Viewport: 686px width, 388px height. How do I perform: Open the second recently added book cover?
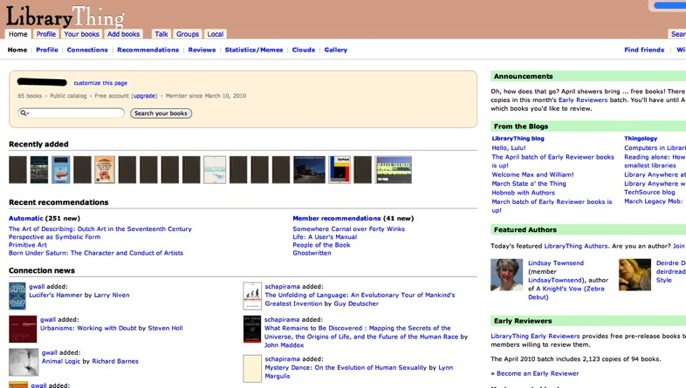click(39, 170)
